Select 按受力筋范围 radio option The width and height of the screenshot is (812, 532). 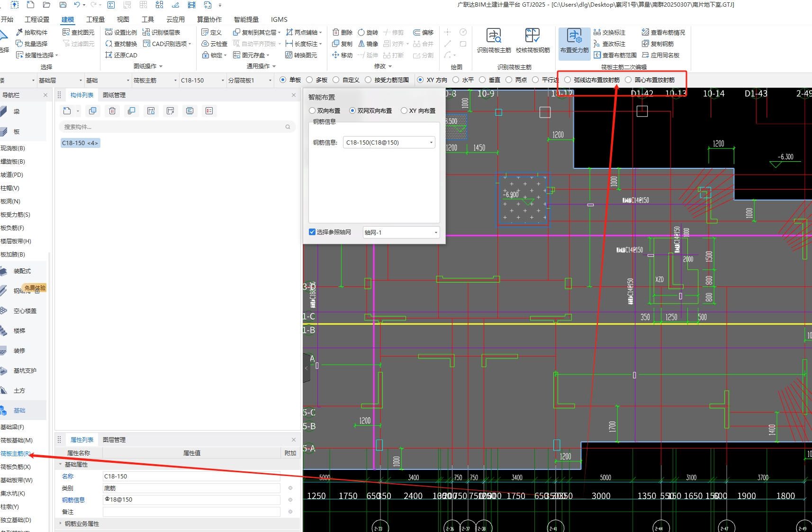pyautogui.click(x=387, y=80)
